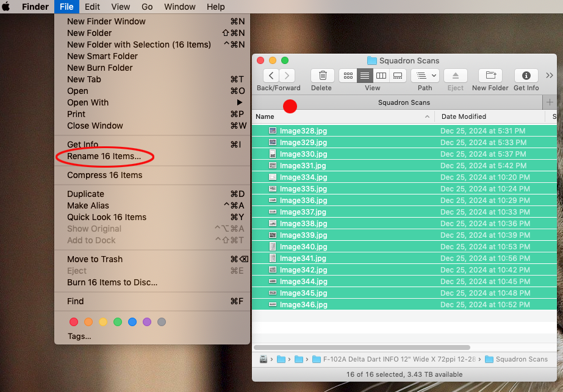
Task: Click the Eject toolbar icon
Action: click(x=455, y=76)
